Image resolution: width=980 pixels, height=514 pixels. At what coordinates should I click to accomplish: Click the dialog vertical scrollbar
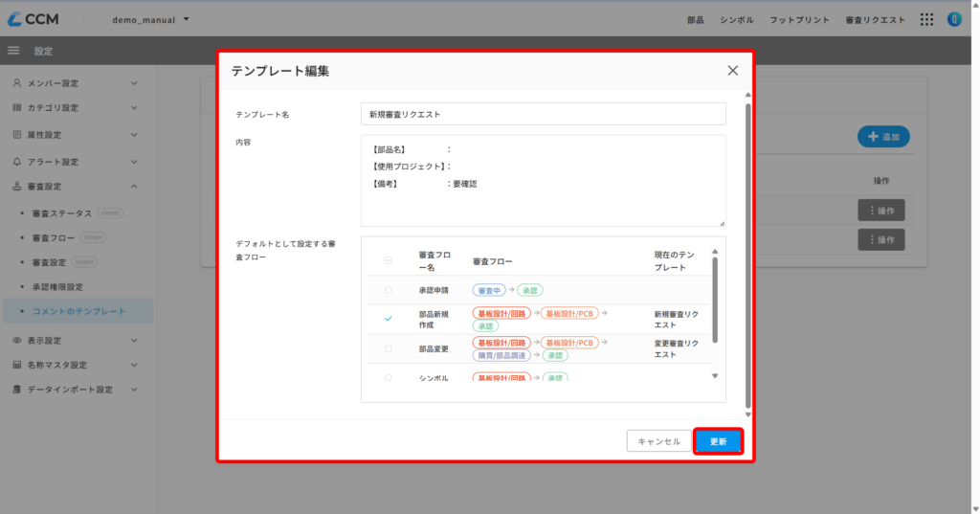(x=748, y=256)
